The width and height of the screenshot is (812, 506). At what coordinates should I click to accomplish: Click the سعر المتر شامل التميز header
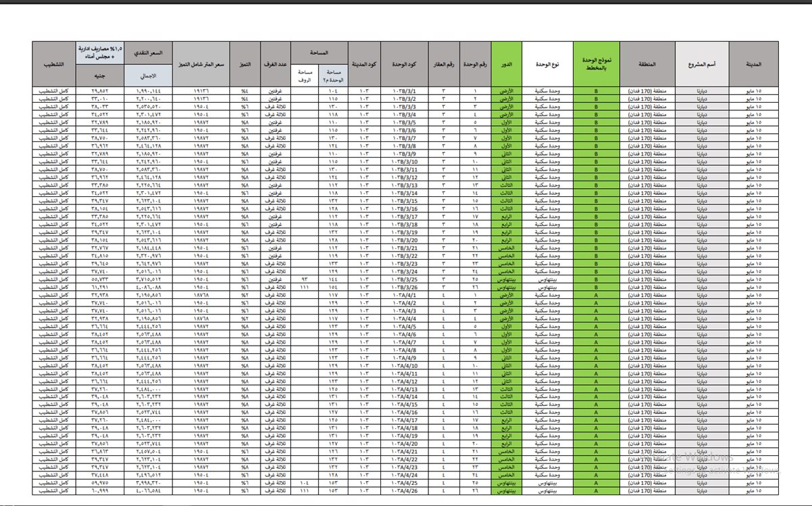(x=200, y=64)
